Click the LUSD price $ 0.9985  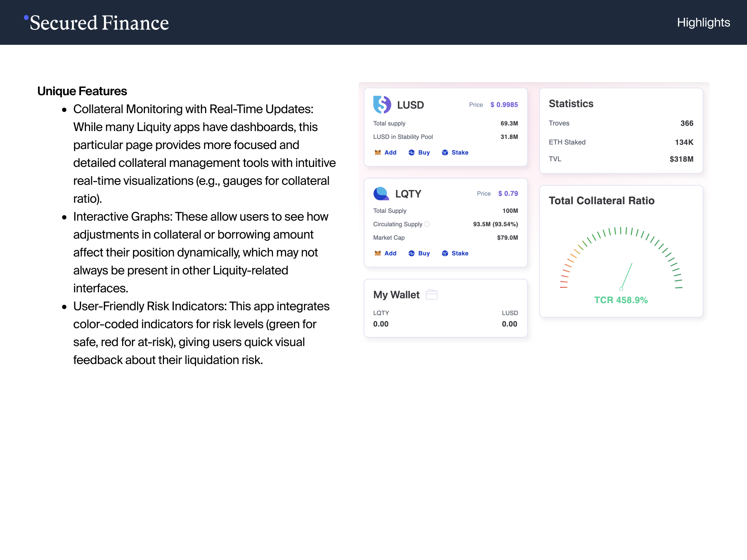coord(504,105)
